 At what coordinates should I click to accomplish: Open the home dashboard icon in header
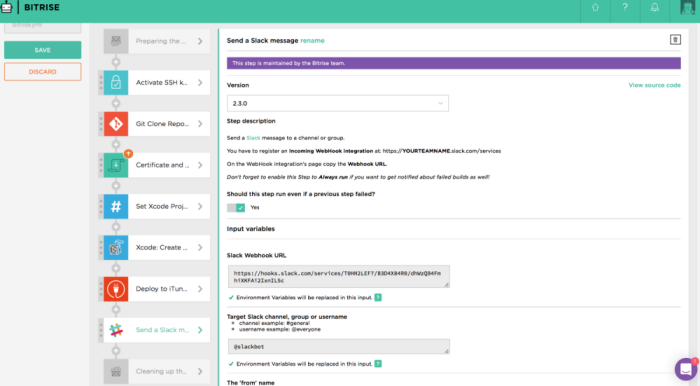pos(595,7)
